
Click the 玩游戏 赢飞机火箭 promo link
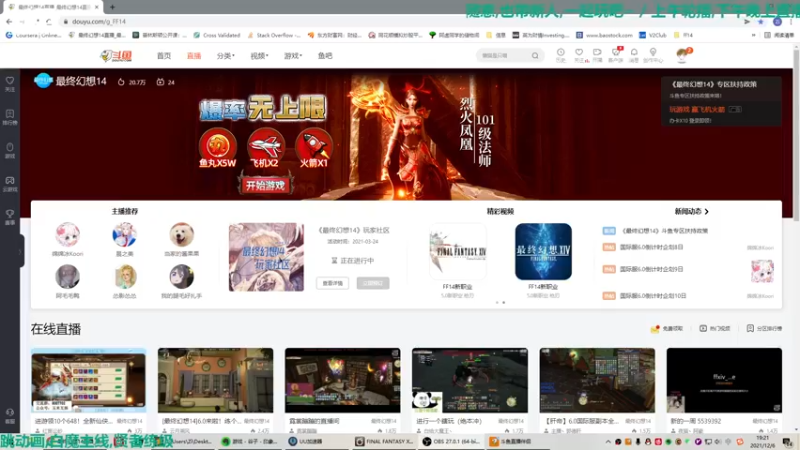click(x=697, y=109)
